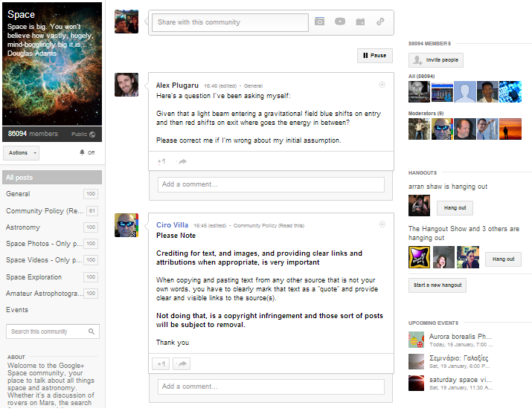532x414 pixels.
Task: Click Alex Plugaru's avatar photo
Action: coord(126,84)
